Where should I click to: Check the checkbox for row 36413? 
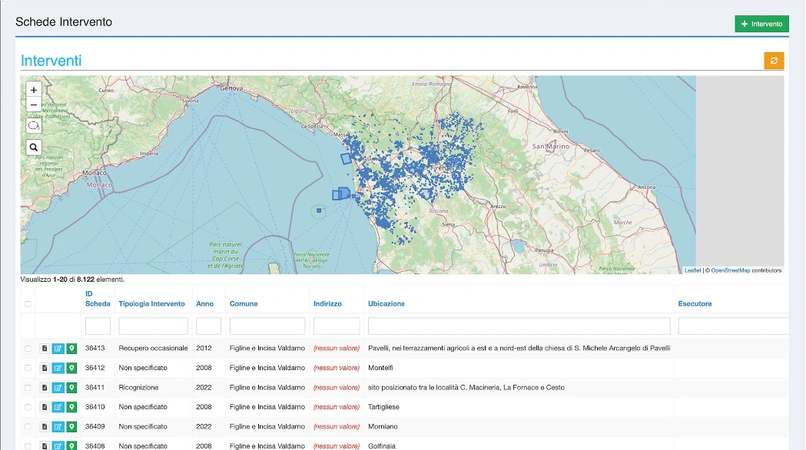(x=28, y=348)
